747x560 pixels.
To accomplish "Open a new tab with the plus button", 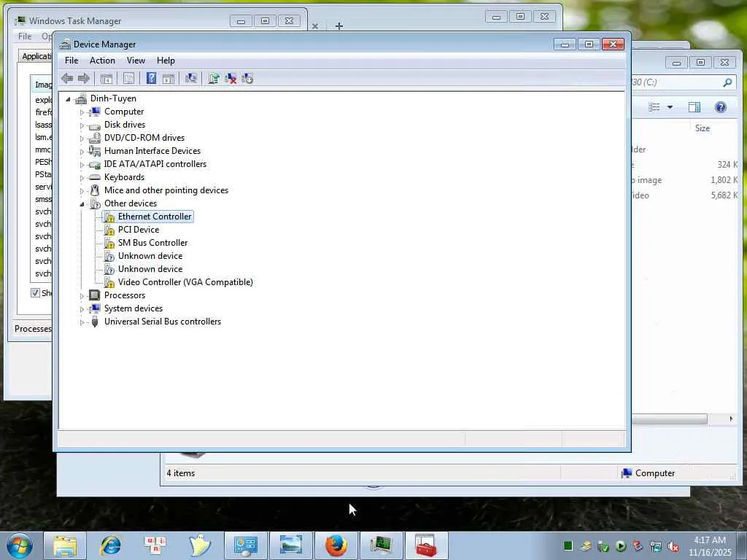I will (x=339, y=26).
